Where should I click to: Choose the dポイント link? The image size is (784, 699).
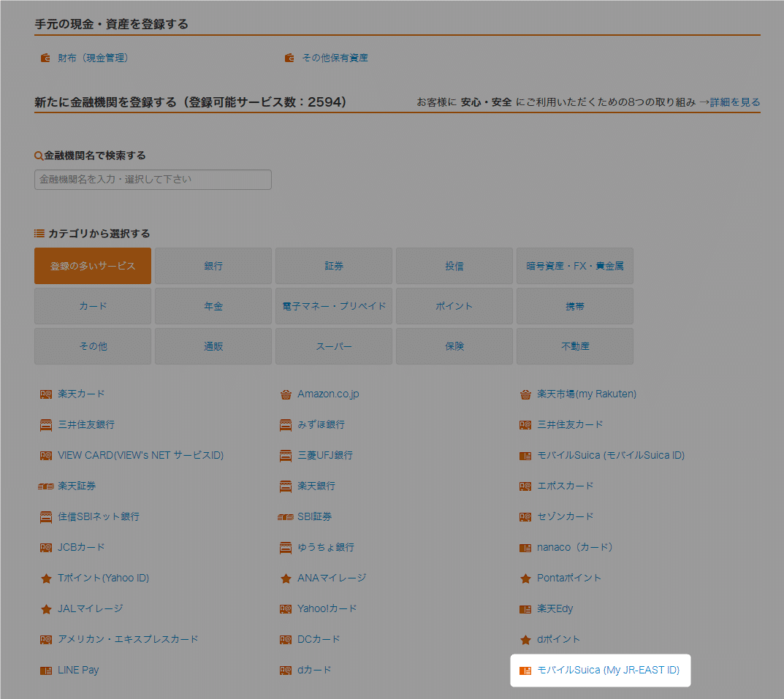pos(558,639)
